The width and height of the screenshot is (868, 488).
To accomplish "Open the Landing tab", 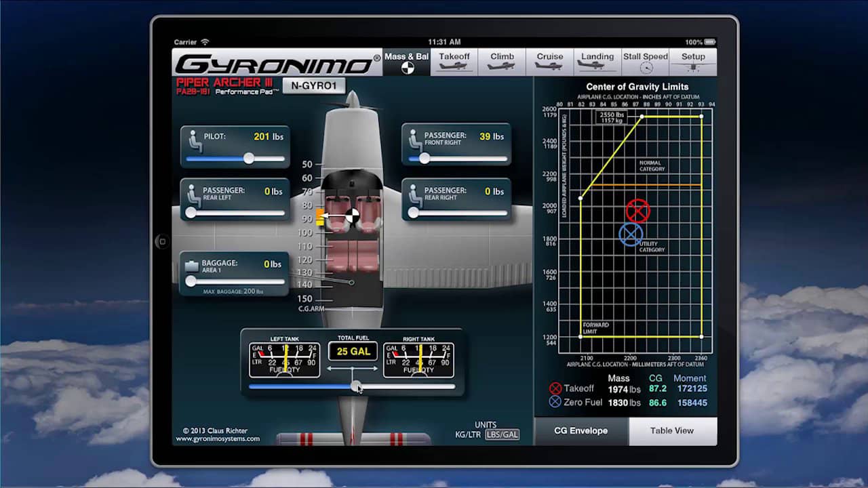I will tap(597, 62).
